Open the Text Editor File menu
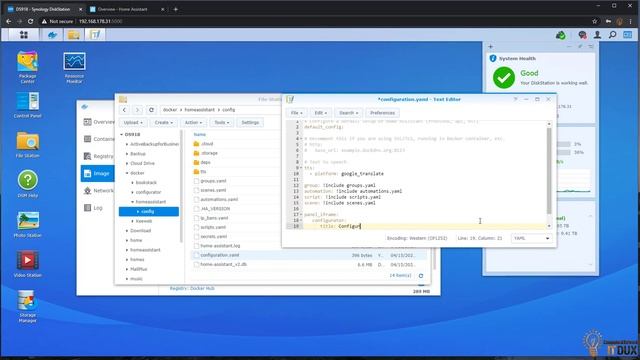This screenshot has height=360, width=640. coord(296,113)
